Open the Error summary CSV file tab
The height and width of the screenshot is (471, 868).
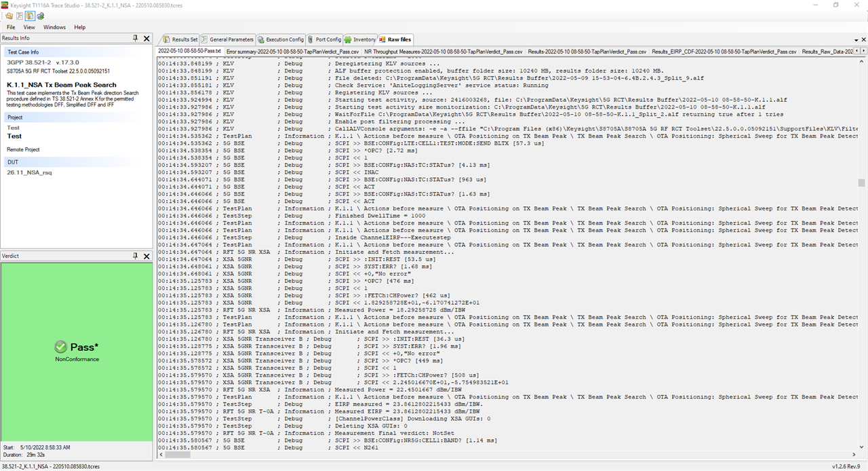coord(292,52)
